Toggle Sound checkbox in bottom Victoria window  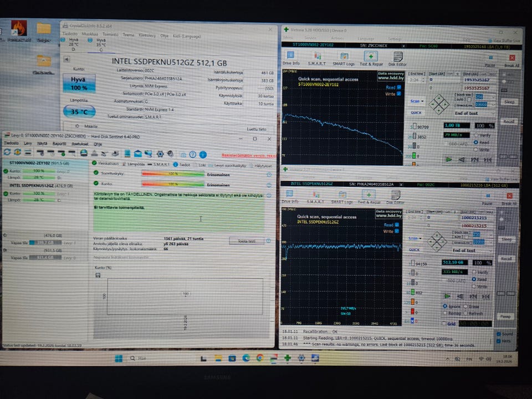(498, 334)
